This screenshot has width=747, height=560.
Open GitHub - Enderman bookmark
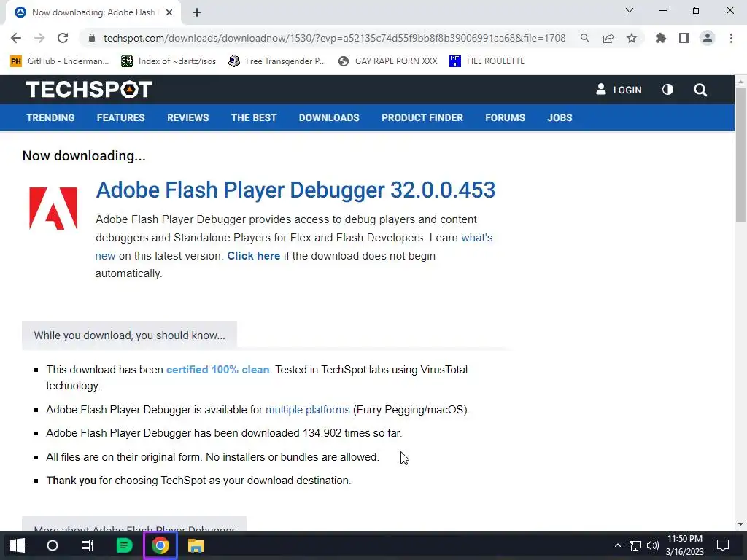60,61
